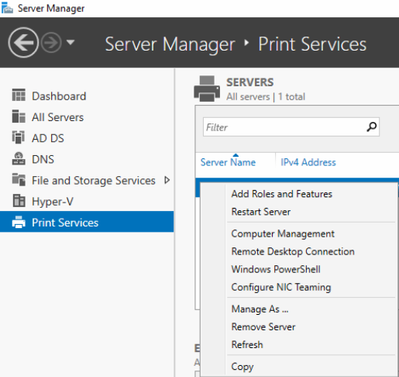The image size is (399, 377).
Task: Click the Back navigation arrow button
Action: point(23,43)
